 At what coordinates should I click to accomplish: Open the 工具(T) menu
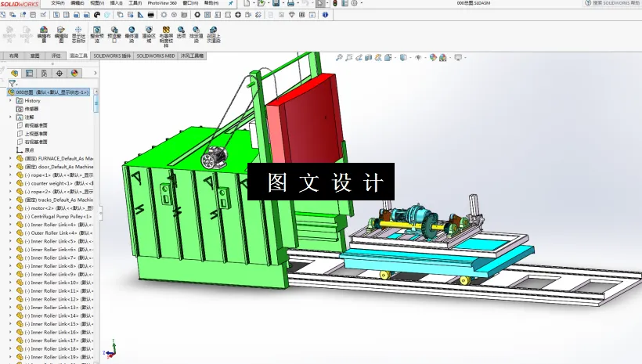pos(135,3)
